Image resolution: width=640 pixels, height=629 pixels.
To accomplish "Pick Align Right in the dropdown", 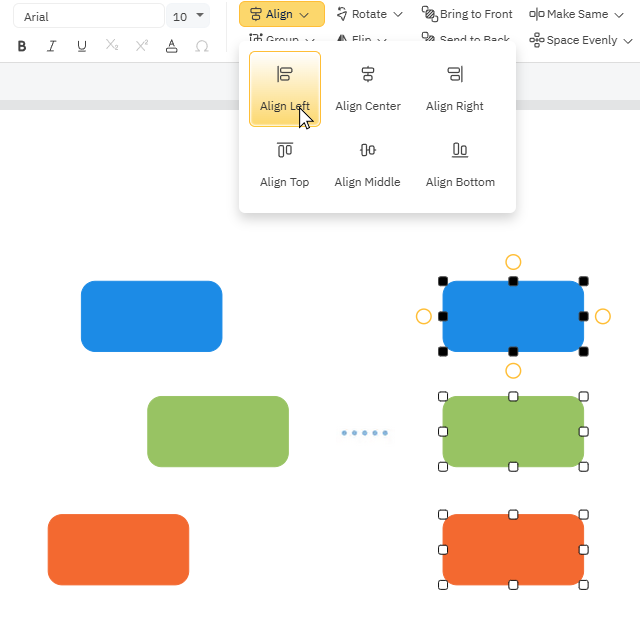I will point(455,89).
